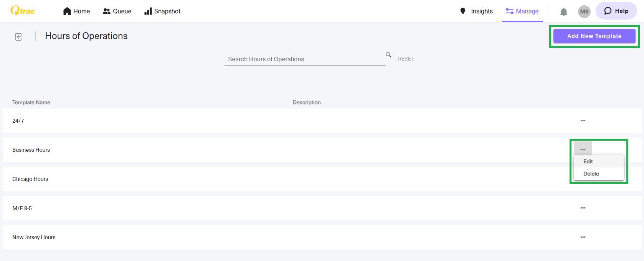Choose Edit from the context menu
This screenshot has width=644, height=261.
[x=588, y=162]
